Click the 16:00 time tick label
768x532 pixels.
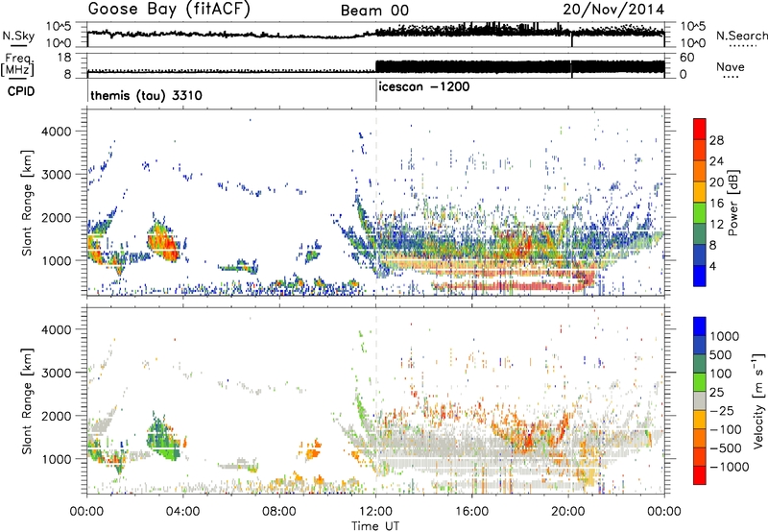[471, 512]
